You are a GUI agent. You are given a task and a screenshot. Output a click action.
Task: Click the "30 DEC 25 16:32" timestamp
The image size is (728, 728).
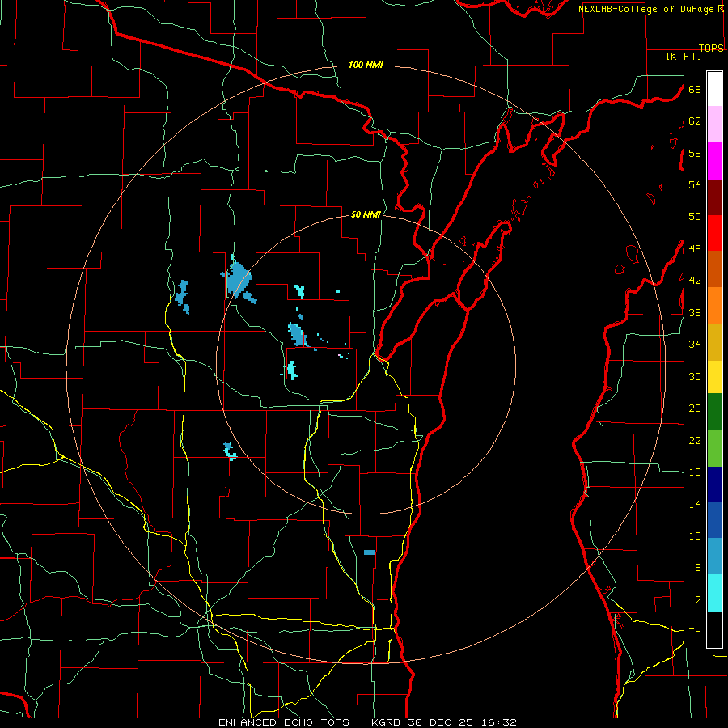tap(462, 722)
